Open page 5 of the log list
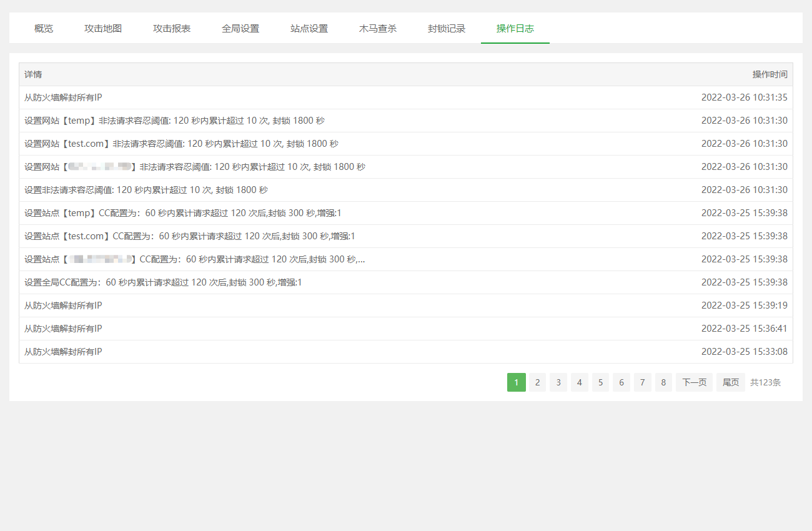Image resolution: width=812 pixels, height=531 pixels. coord(600,382)
